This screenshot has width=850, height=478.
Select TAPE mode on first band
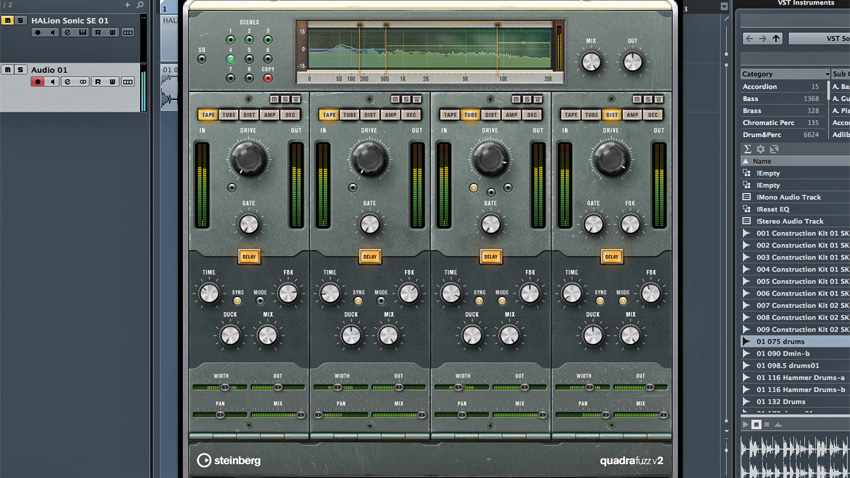pos(208,115)
